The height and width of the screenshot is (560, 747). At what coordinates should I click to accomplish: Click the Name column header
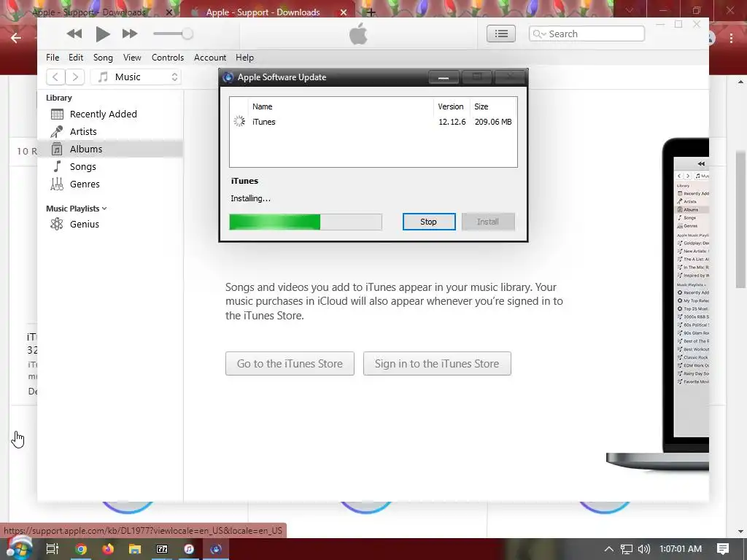263,106
